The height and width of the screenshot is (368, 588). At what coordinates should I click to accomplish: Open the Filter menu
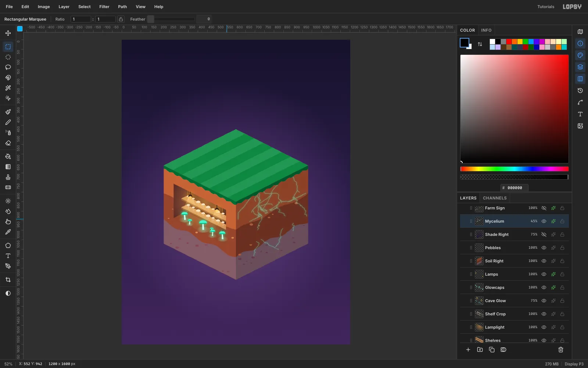(x=104, y=7)
